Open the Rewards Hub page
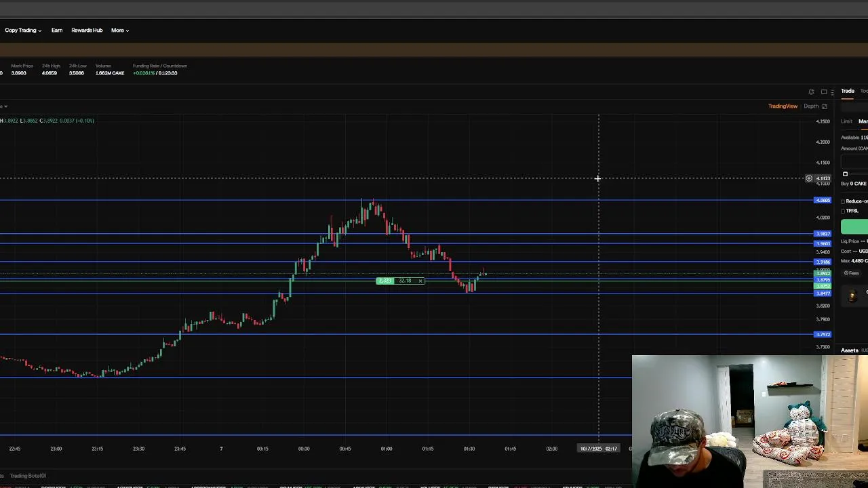This screenshot has width=868, height=488. [x=87, y=30]
